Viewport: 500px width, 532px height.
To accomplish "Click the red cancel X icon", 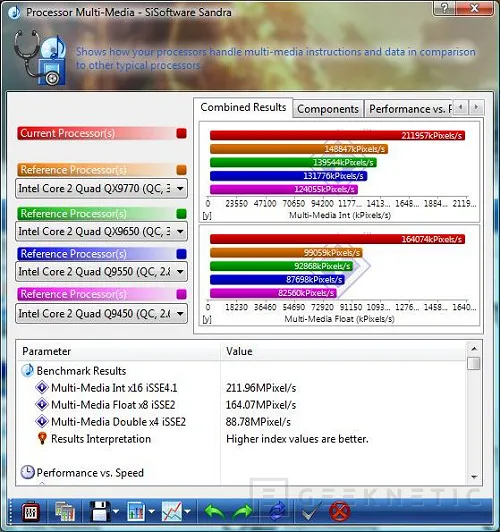I will tap(340, 512).
